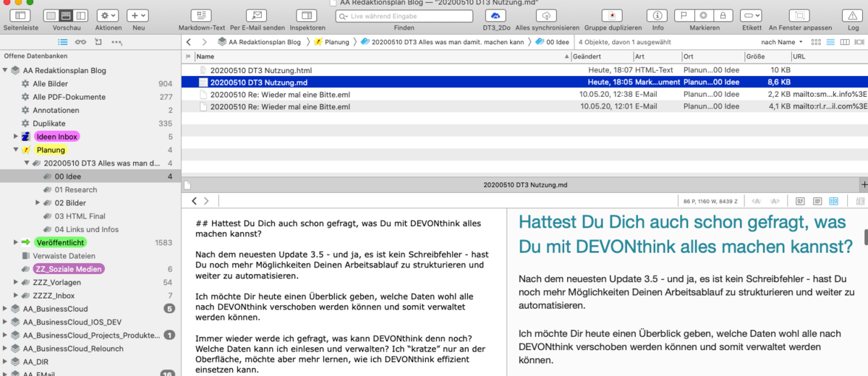
Task: Open the Etikett label dropdown
Action: pyautogui.click(x=752, y=15)
